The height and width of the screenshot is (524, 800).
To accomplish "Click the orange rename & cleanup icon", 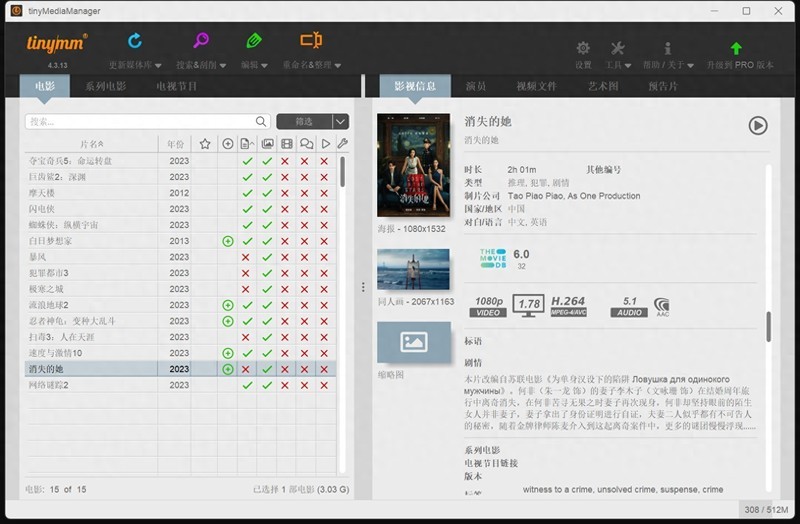I will tap(311, 40).
